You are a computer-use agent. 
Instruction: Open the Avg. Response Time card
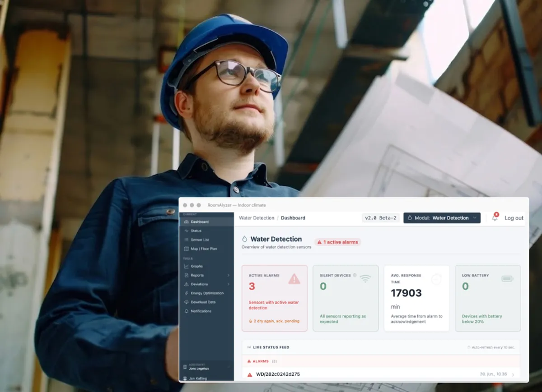coord(416,298)
